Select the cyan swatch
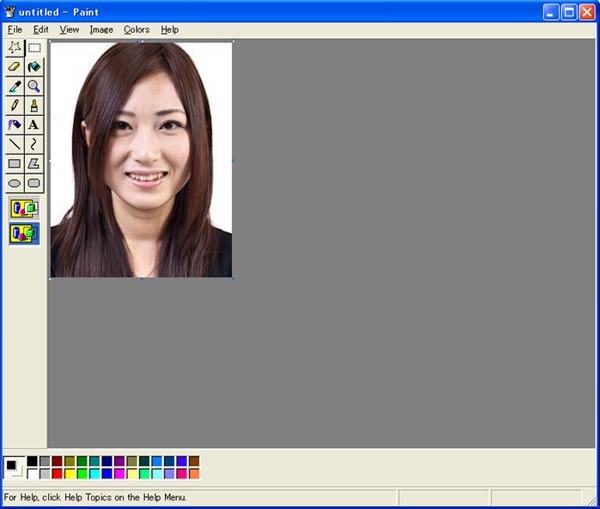This screenshot has height=509, width=600. pos(95,474)
